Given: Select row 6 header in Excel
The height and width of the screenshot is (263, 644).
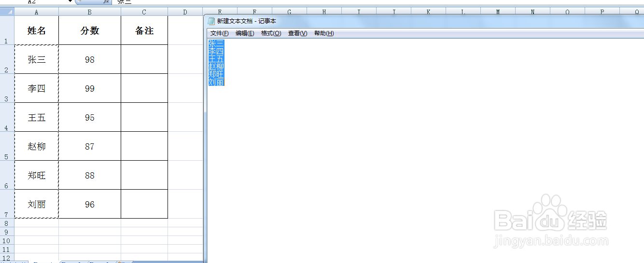Looking at the screenshot, I should tap(7, 175).
